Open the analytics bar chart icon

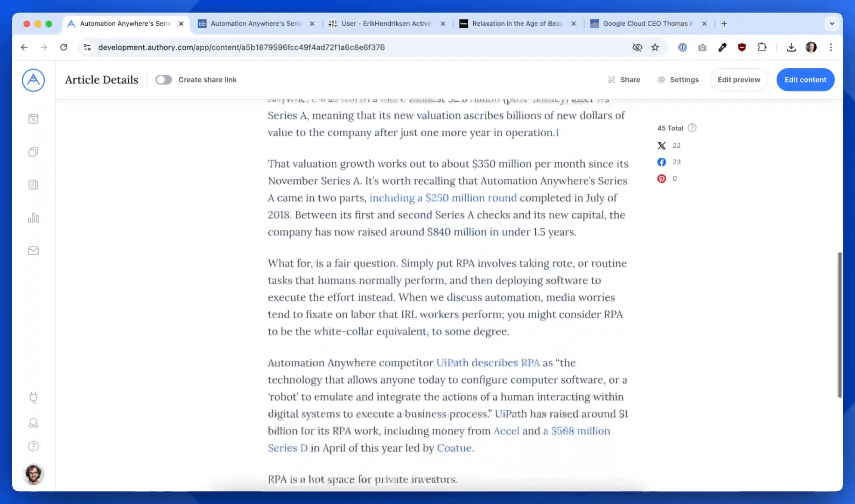point(33,218)
